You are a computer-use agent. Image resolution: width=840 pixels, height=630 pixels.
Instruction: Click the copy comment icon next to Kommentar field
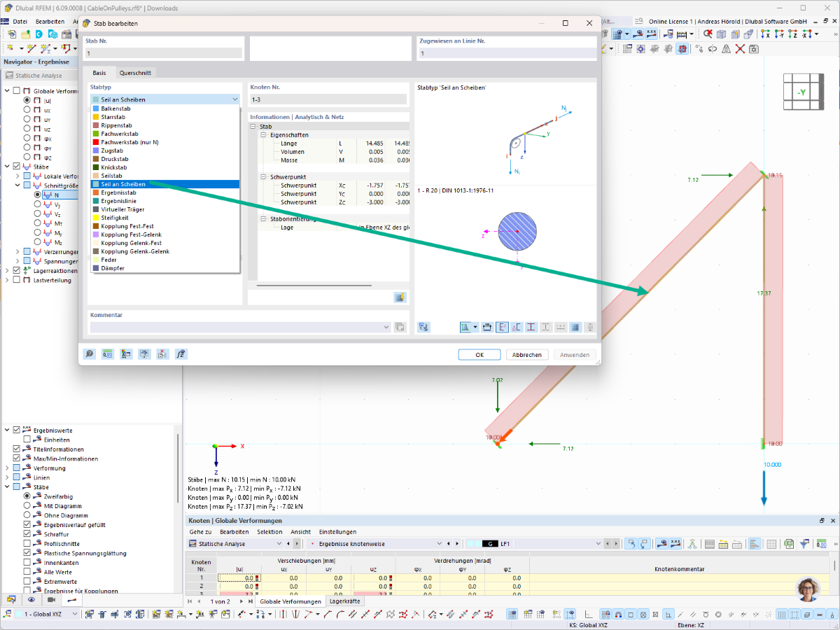point(400,327)
